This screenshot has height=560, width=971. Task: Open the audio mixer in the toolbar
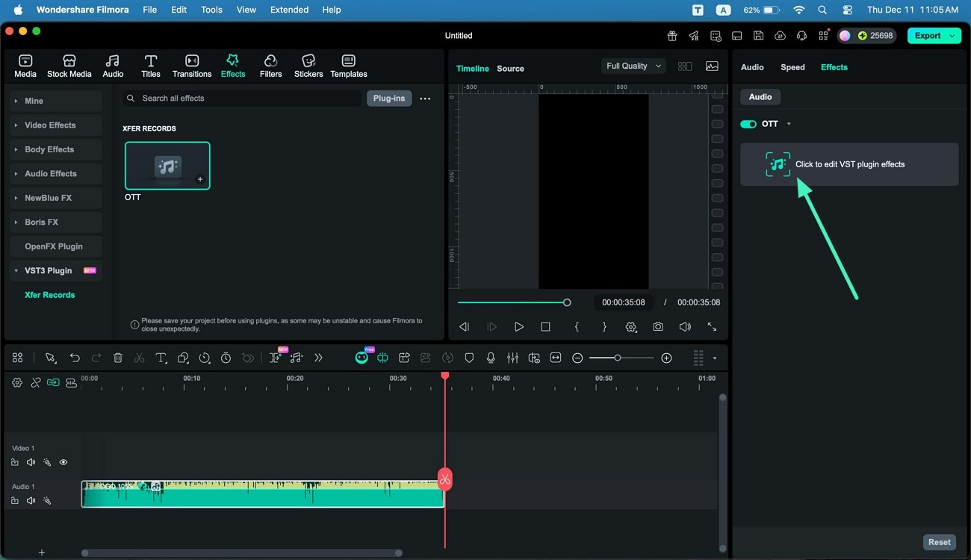tap(512, 358)
